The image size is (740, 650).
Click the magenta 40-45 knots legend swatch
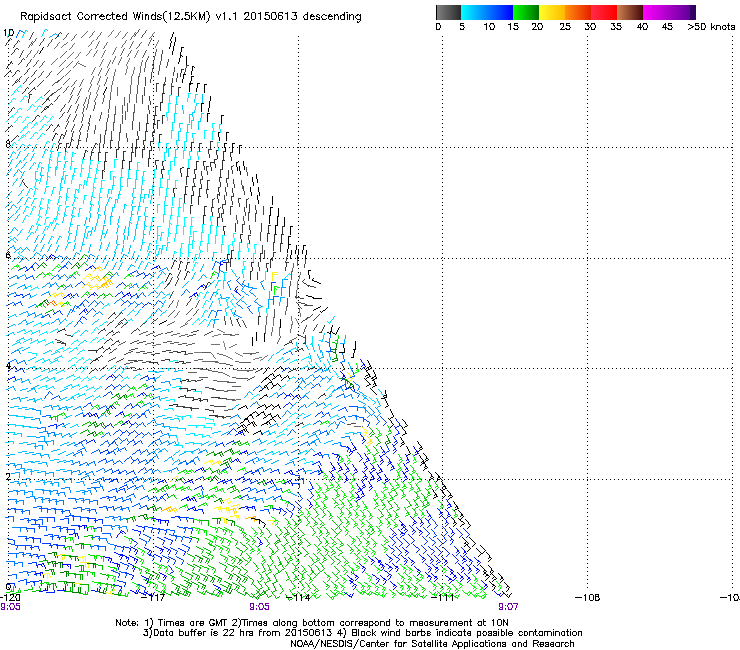656,12
